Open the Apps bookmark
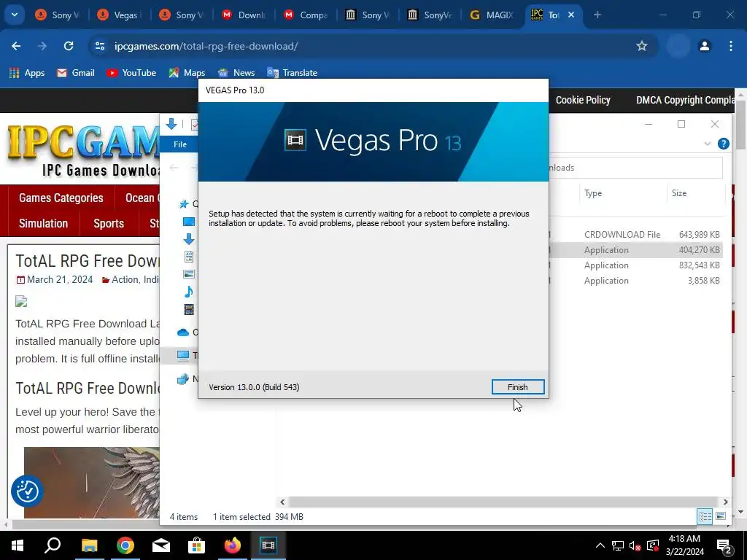Image resolution: width=747 pixels, height=560 pixels. 27,73
